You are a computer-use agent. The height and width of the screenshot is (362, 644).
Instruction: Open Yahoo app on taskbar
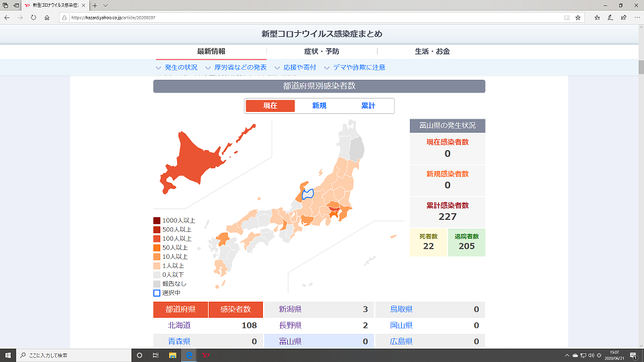pos(205,355)
